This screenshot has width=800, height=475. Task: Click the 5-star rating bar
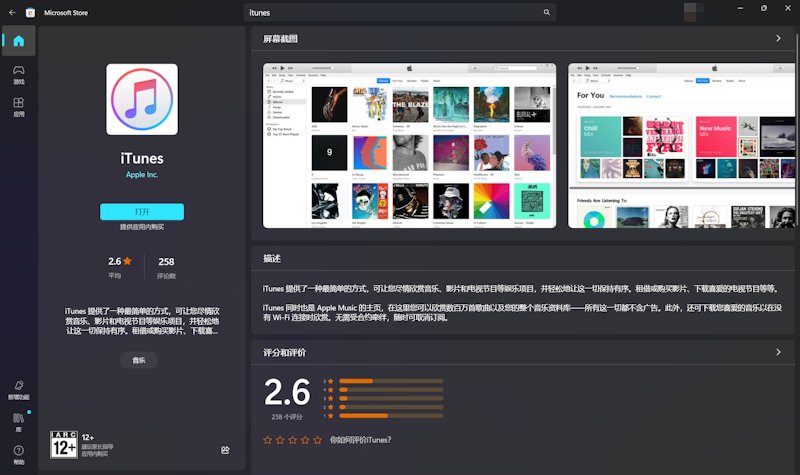tap(391, 381)
